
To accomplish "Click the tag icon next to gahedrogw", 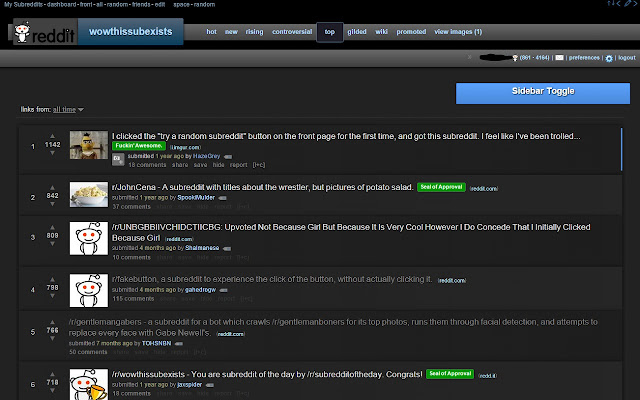I will 223,290.
